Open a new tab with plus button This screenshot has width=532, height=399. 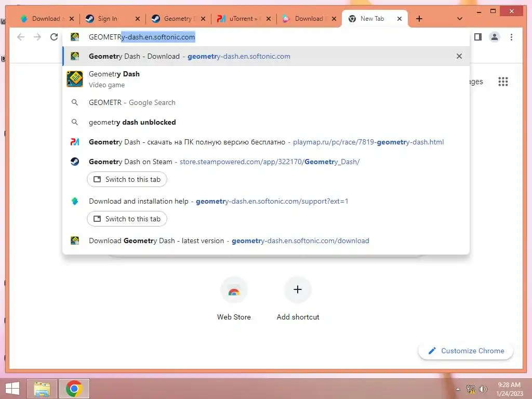click(419, 19)
